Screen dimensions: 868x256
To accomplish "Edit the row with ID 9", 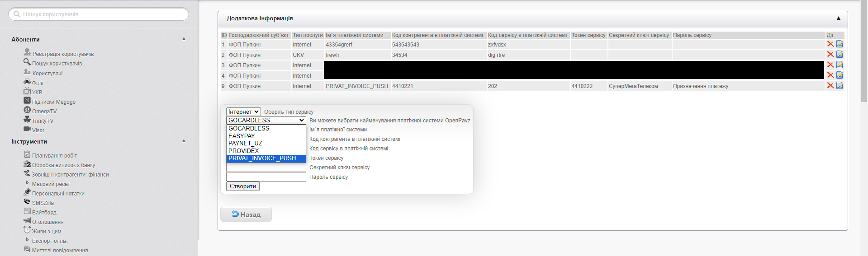I will click(x=840, y=86).
